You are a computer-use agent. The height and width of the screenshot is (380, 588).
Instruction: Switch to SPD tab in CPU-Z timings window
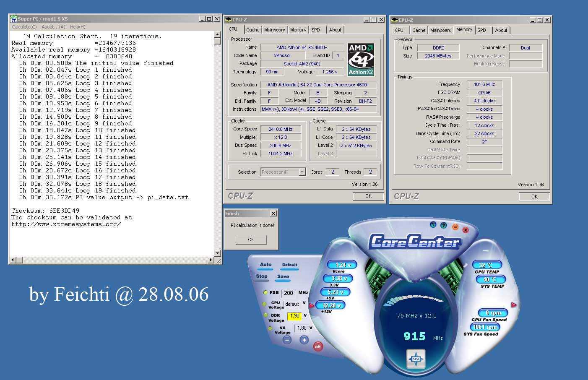tap(481, 30)
